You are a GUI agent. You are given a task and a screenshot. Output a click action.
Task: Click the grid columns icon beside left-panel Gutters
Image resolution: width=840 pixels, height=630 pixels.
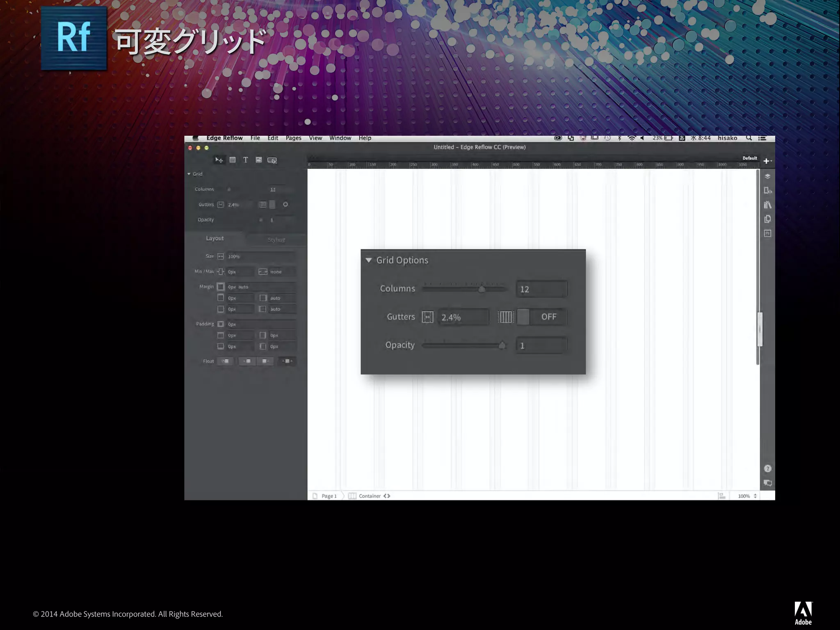coord(263,204)
